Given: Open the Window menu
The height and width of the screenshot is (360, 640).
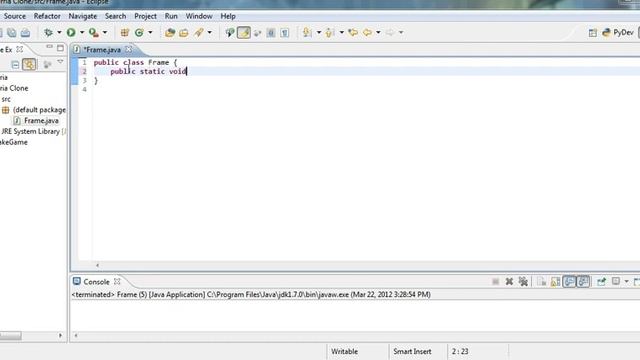Looking at the screenshot, I should pos(199,16).
